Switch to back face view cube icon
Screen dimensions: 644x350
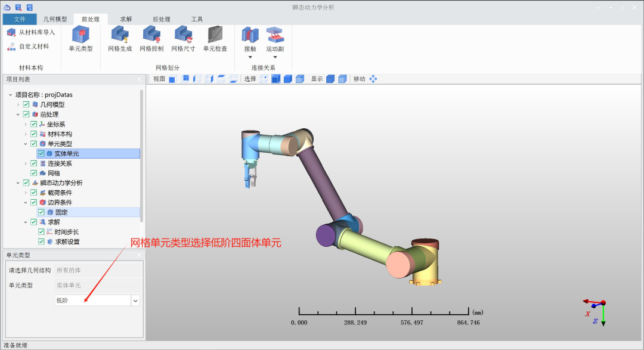click(185, 79)
